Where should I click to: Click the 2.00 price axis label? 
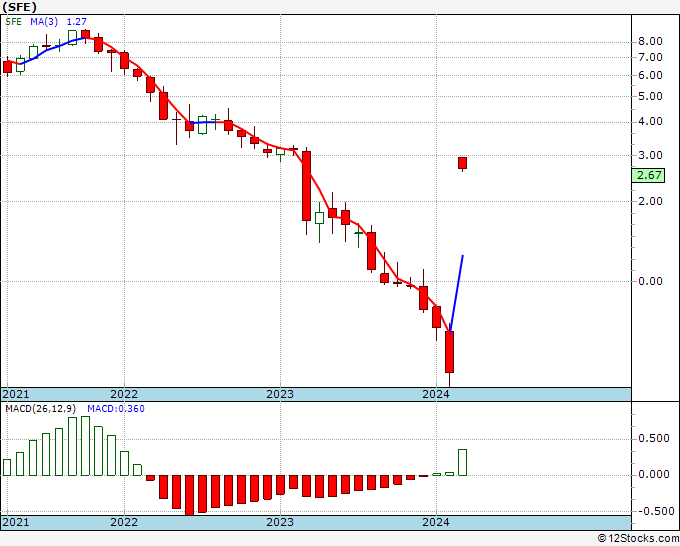click(650, 201)
